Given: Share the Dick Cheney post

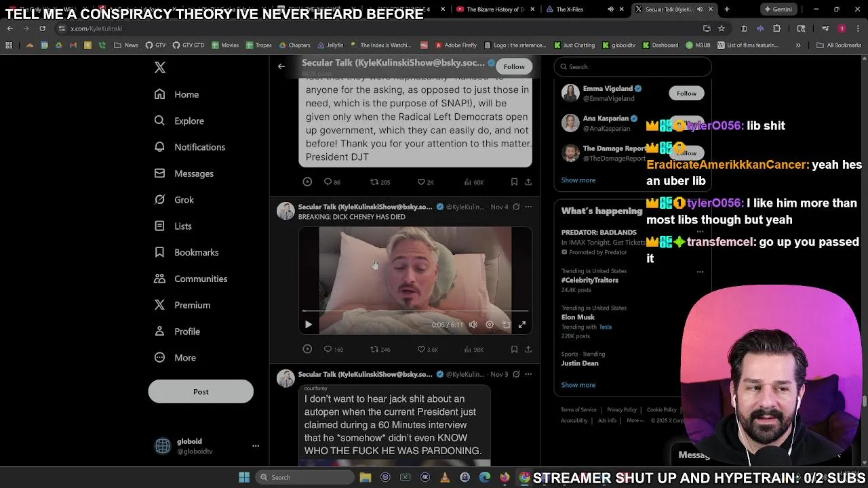Looking at the screenshot, I should [528, 349].
